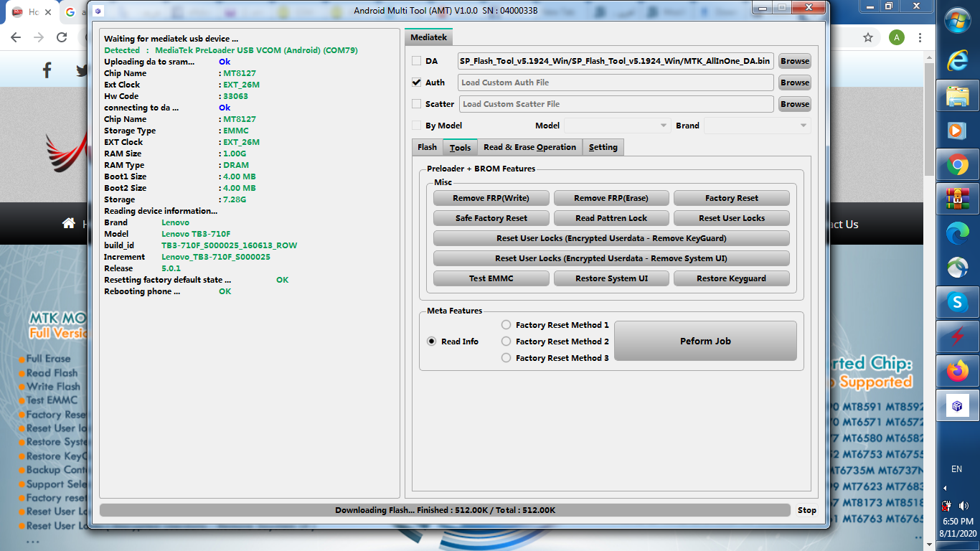The image size is (980, 551).
Task: Click the Load Custom Auth File field
Action: pos(616,83)
